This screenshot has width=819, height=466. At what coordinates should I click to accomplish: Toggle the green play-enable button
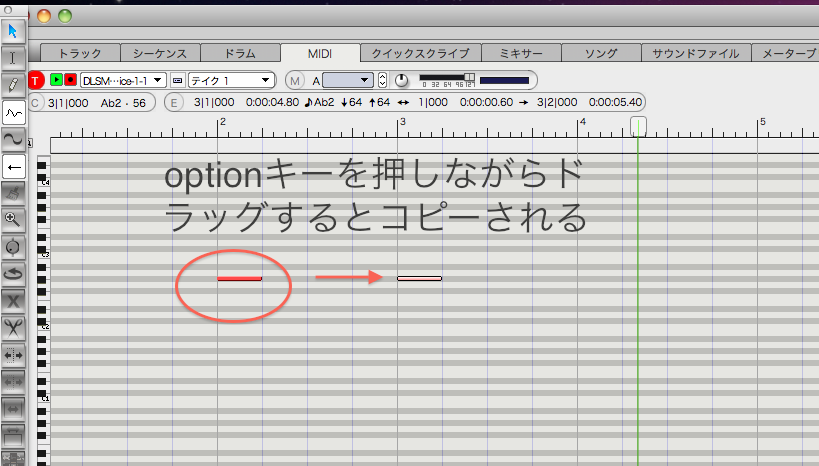point(56,80)
